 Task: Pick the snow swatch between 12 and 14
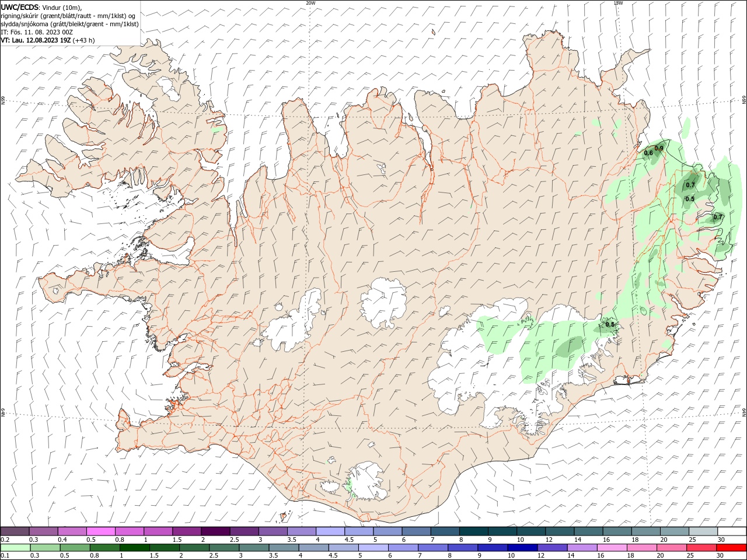560,531
